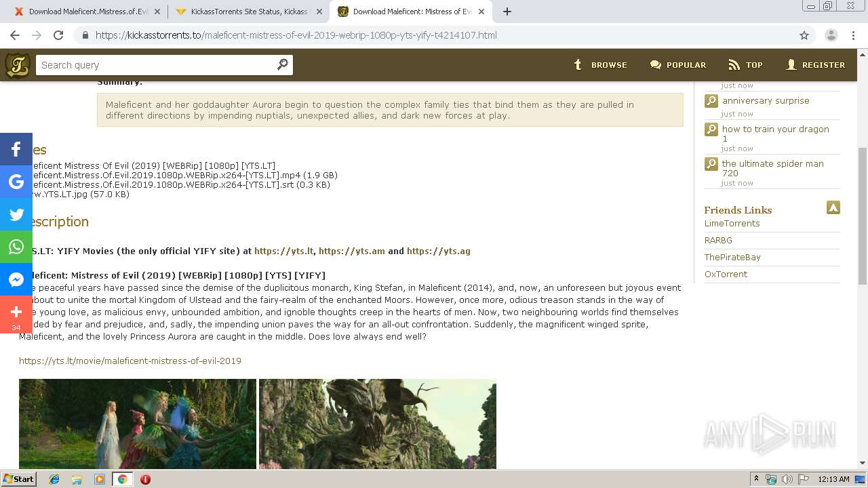The height and width of the screenshot is (488, 868).
Task: Click the Browse icon in header
Action: point(578,64)
